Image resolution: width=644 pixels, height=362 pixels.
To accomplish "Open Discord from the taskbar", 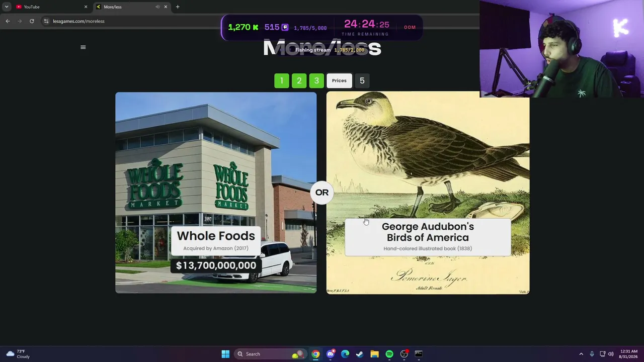I will click(x=330, y=354).
